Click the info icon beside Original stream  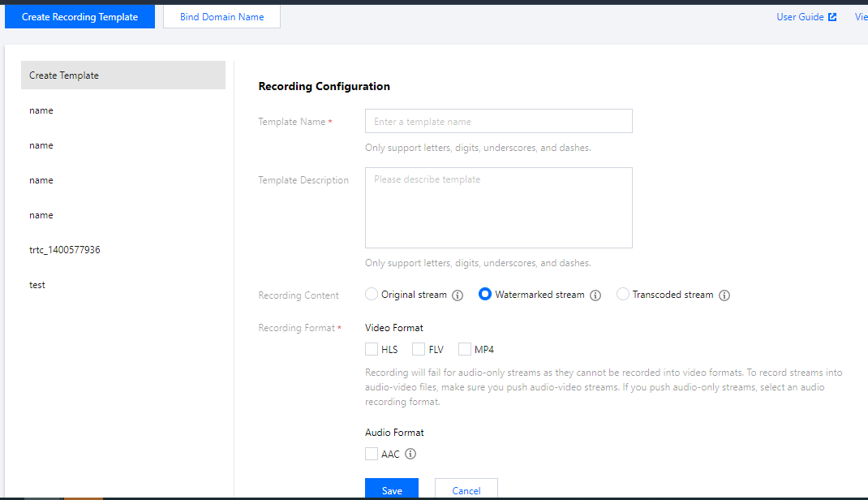click(458, 295)
